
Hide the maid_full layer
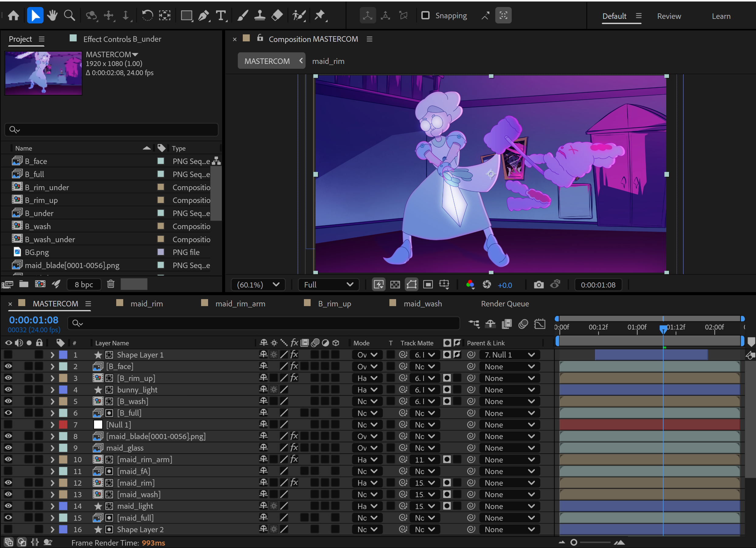pos(8,518)
